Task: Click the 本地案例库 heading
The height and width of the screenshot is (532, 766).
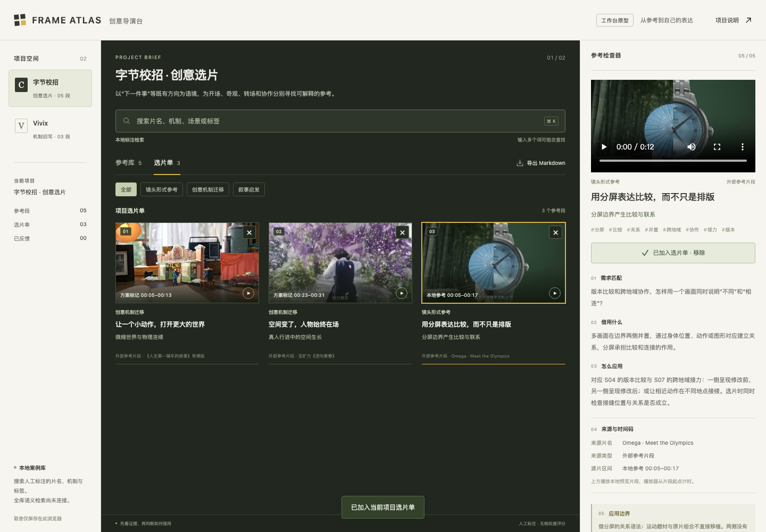Action: click(x=32, y=468)
